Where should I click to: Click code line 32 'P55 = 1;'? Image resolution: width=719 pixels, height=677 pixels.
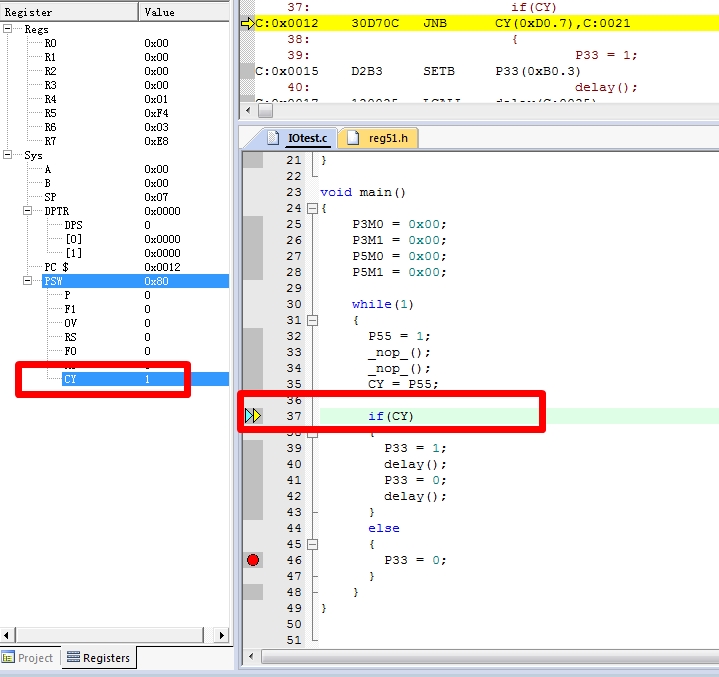(x=399, y=336)
